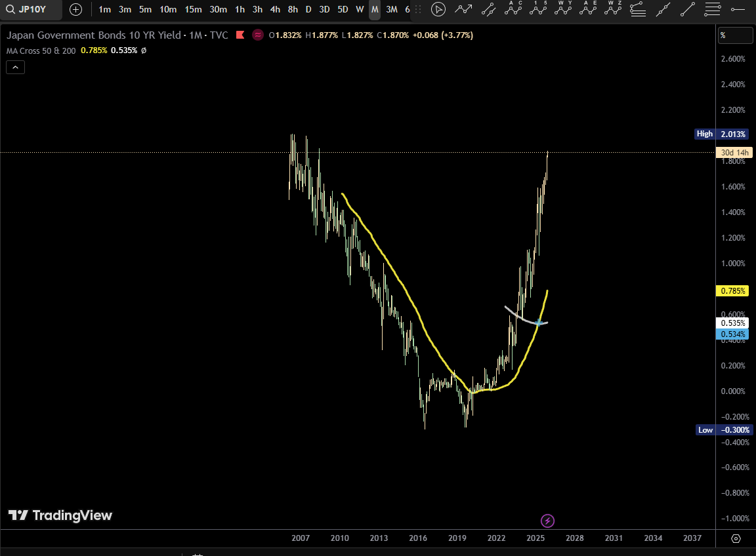Switch to the 3D timeframe
The image size is (756, 556).
tap(324, 9)
